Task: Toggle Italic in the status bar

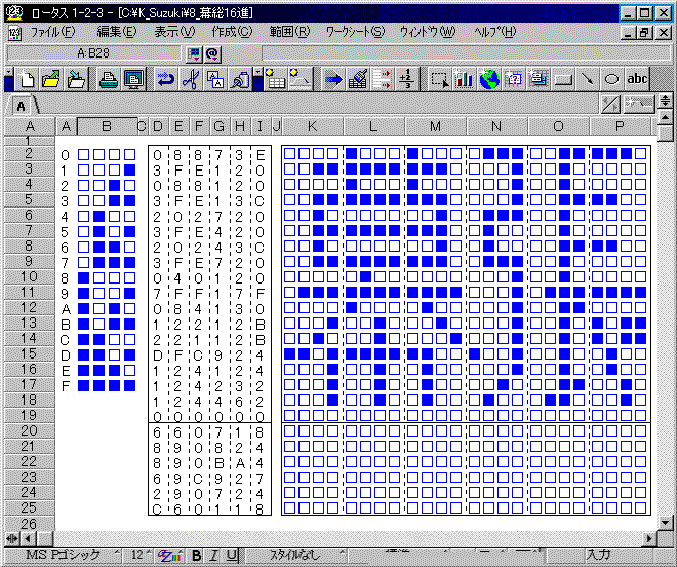Action: (214, 555)
